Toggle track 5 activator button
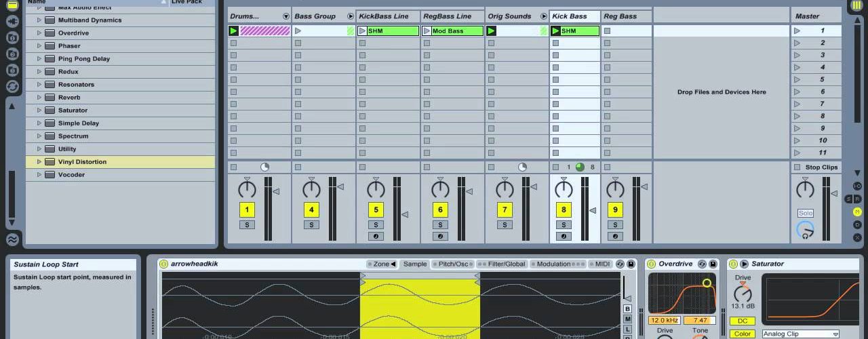The image size is (868, 339). click(x=376, y=210)
